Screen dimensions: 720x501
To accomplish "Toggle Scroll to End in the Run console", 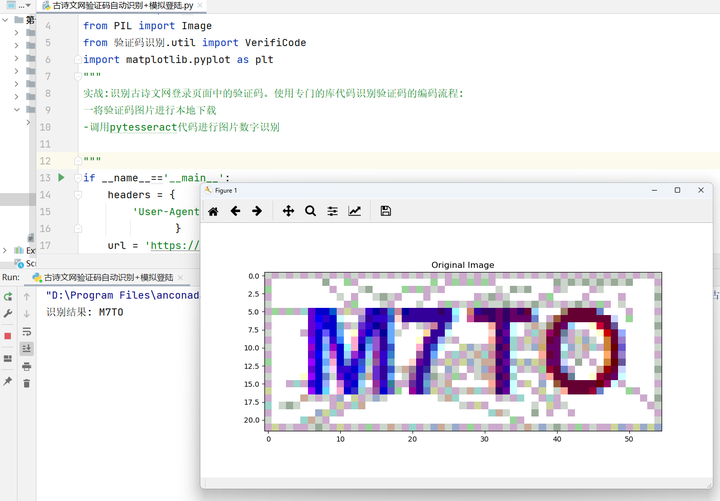I will pyautogui.click(x=27, y=349).
